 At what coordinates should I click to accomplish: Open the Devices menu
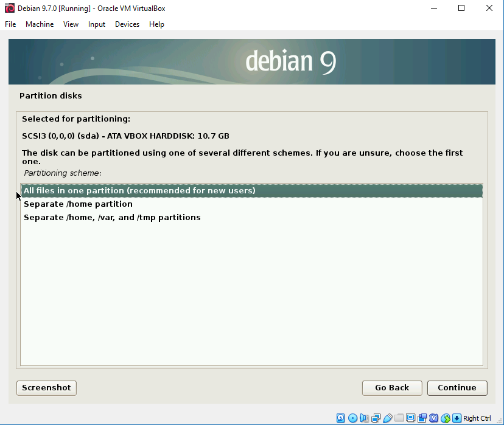(x=127, y=24)
